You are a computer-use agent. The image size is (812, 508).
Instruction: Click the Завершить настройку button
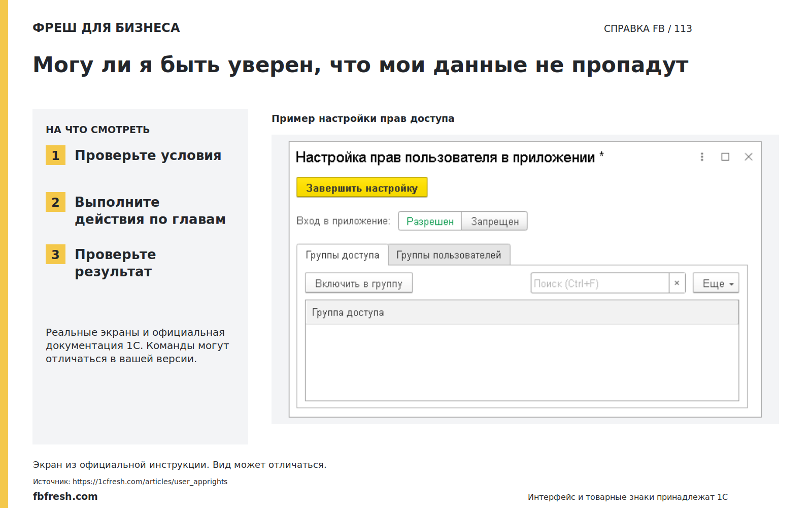tap(362, 187)
